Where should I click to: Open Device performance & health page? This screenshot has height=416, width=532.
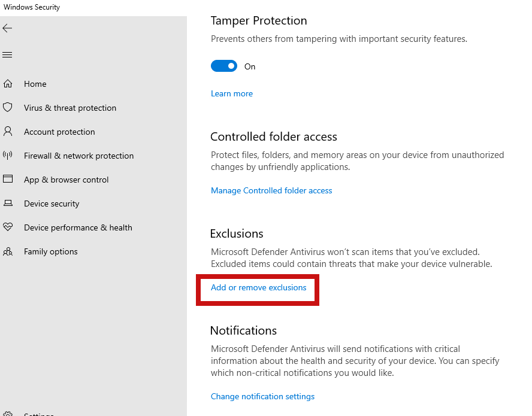78,228
